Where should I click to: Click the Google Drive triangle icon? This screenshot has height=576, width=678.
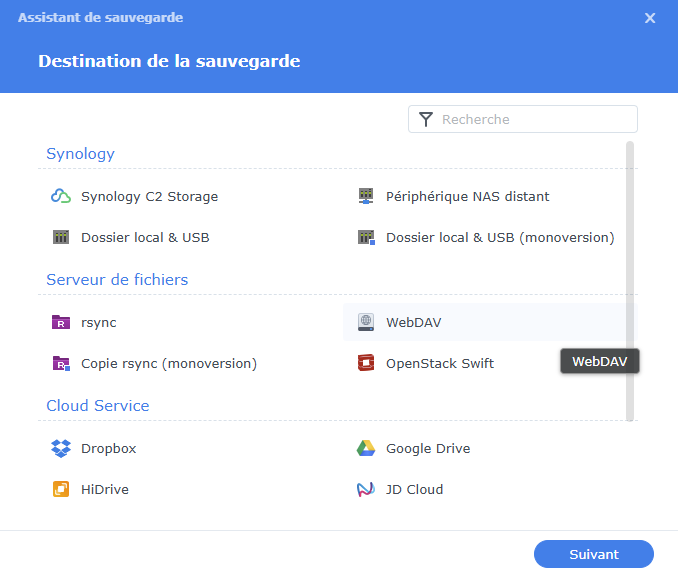[366, 448]
